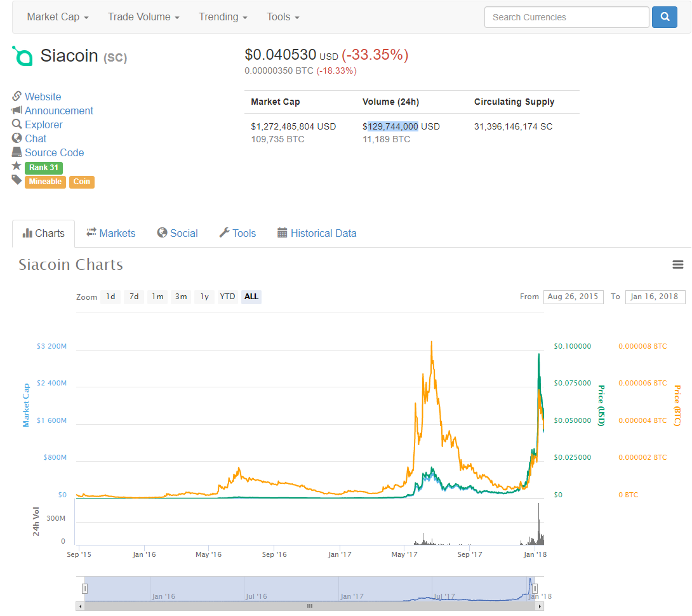Open the Chat link
Screen dimensions: 692x616
click(x=36, y=138)
